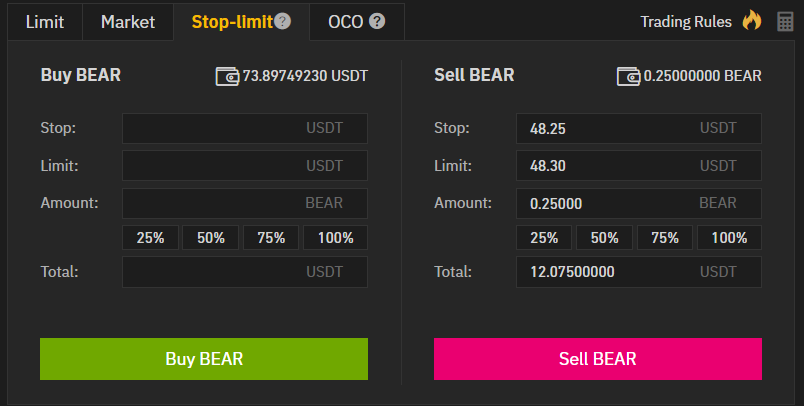Click the fire icon beside Trading Rules
This screenshot has height=406, width=804.
tap(751, 21)
